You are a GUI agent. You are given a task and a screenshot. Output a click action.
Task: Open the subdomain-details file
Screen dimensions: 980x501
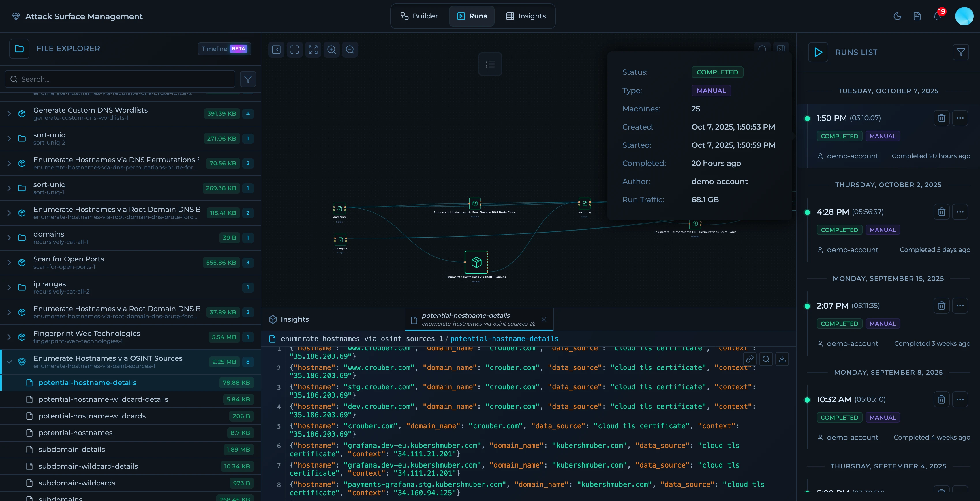(x=72, y=450)
